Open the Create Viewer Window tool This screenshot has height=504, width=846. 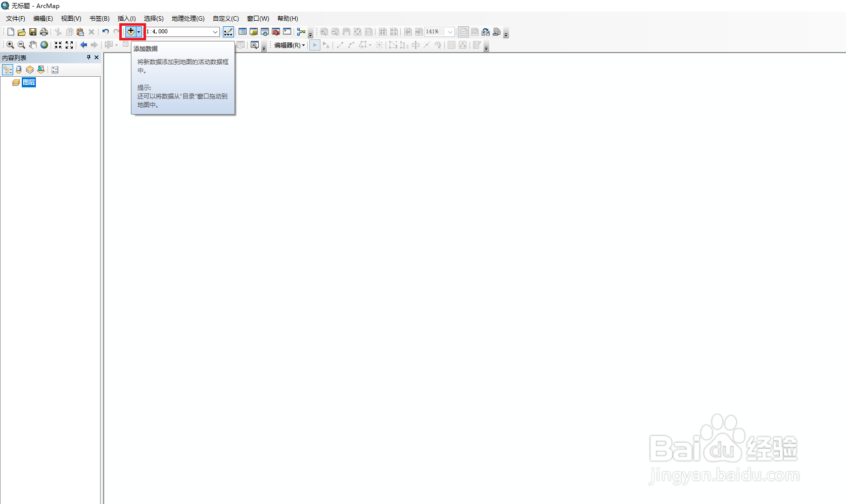tap(255, 45)
